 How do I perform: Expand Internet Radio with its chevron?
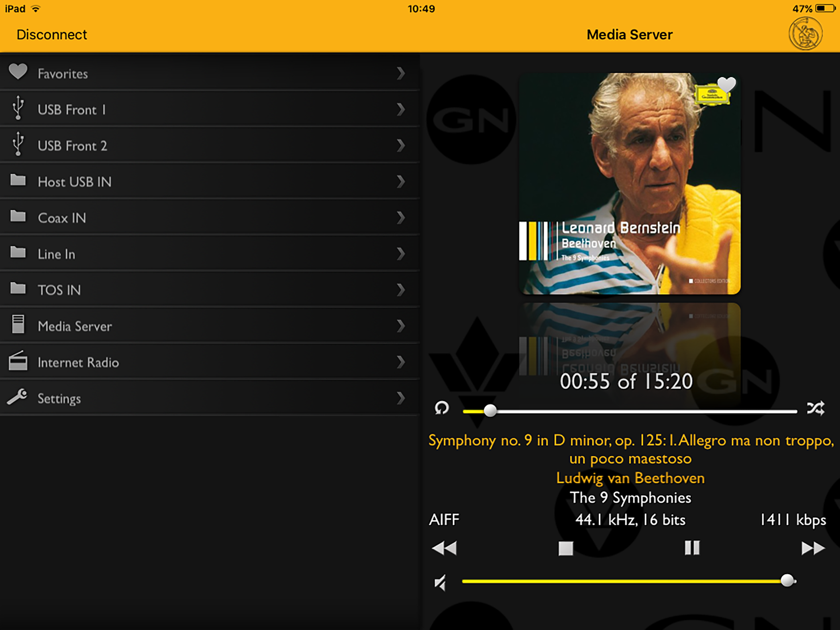(401, 362)
